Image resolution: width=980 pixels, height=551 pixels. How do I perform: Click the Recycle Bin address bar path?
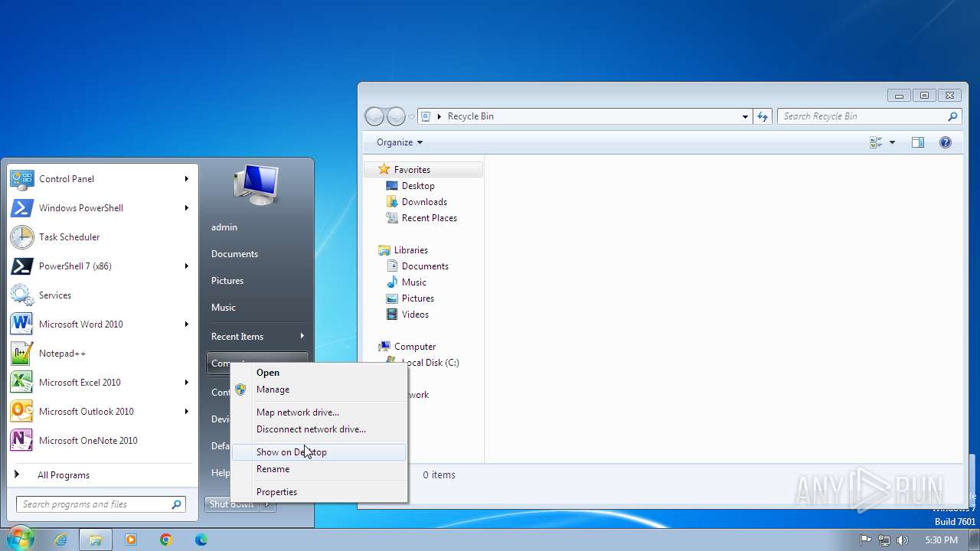click(x=470, y=116)
